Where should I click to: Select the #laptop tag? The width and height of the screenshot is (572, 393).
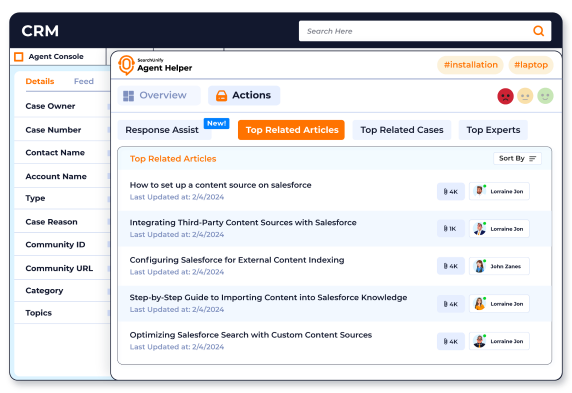(531, 65)
